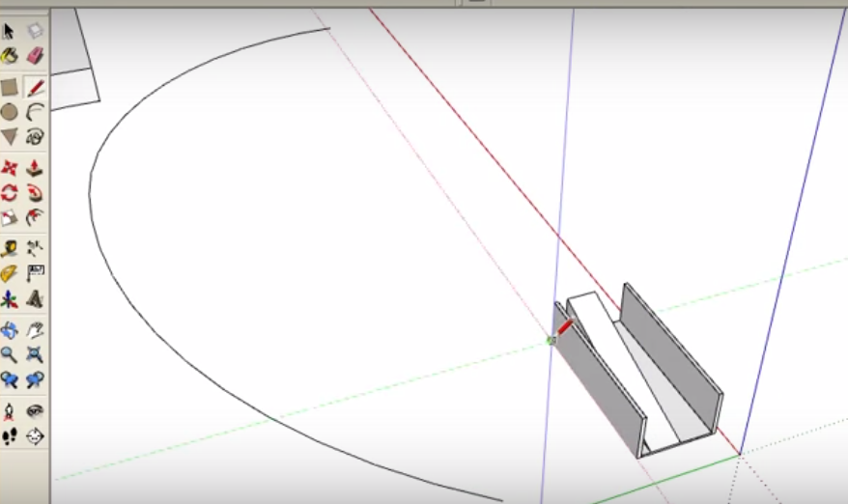Activate the 3D Text tool

pos(35,299)
